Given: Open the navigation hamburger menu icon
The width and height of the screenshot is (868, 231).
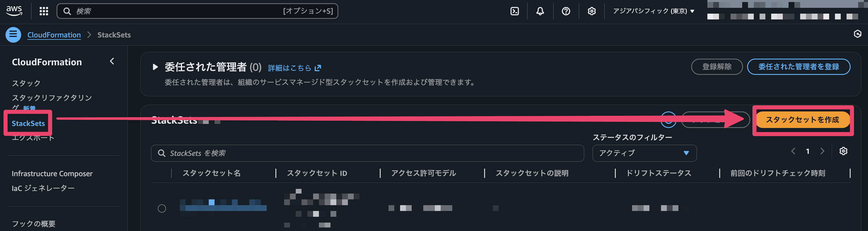Looking at the screenshot, I should point(13,35).
